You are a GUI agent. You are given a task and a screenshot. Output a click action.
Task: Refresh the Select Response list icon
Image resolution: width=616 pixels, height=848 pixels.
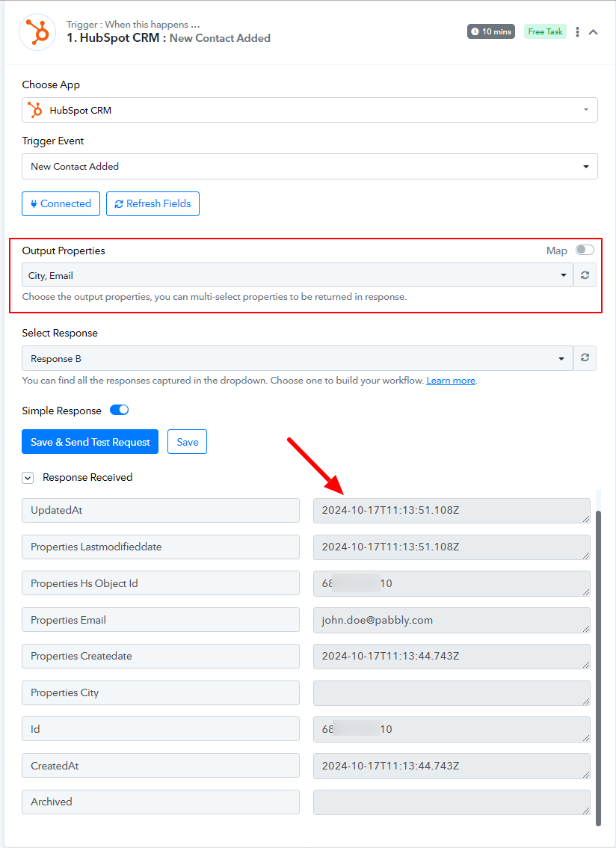coord(585,358)
